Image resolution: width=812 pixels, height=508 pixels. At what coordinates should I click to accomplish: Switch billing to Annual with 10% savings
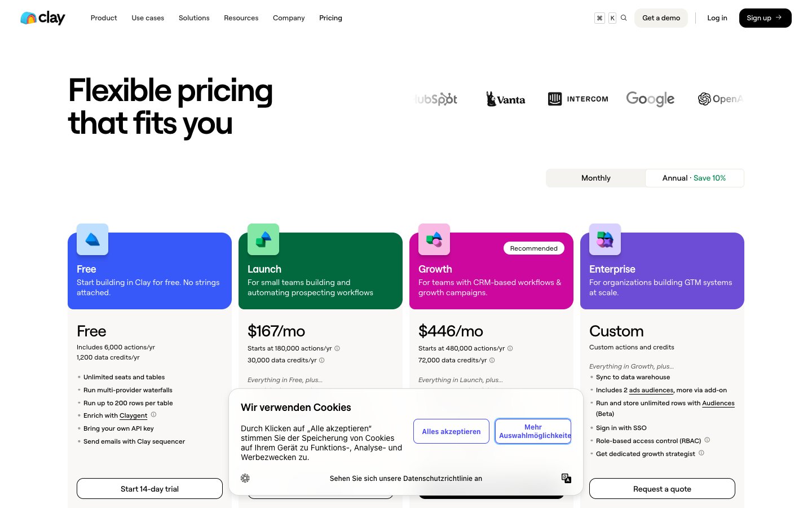tap(694, 178)
